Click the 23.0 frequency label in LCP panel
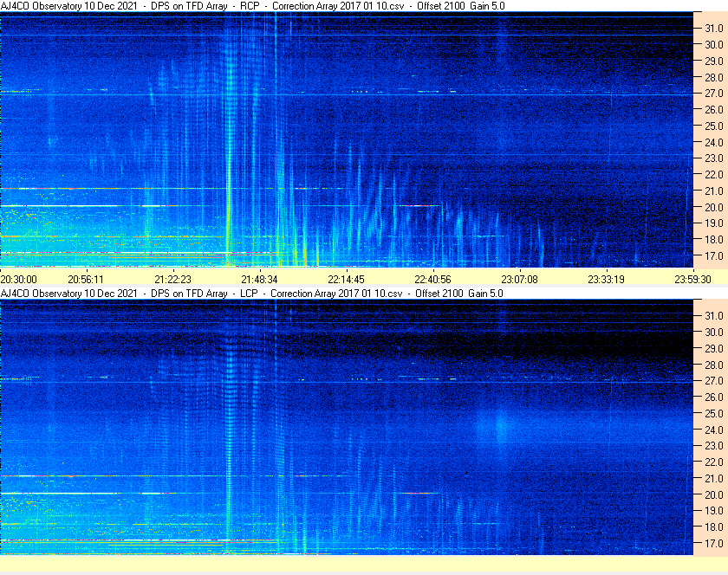The width and height of the screenshot is (728, 575). pyautogui.click(x=714, y=445)
